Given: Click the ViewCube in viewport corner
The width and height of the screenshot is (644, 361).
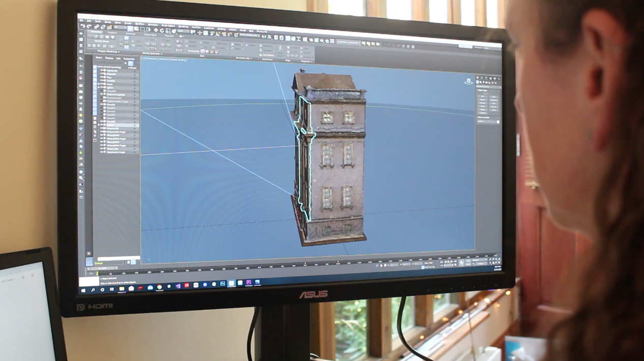Looking at the screenshot, I should (x=469, y=81).
